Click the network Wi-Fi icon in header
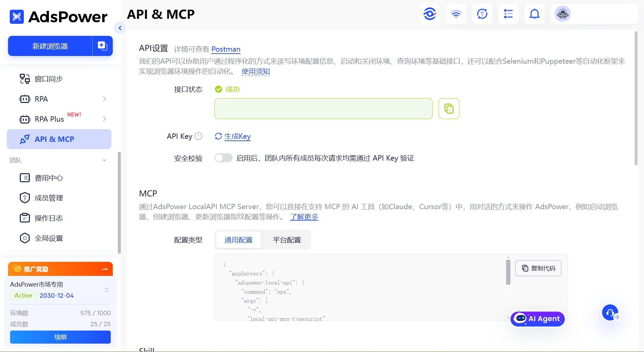The width and height of the screenshot is (644, 352). tap(456, 14)
